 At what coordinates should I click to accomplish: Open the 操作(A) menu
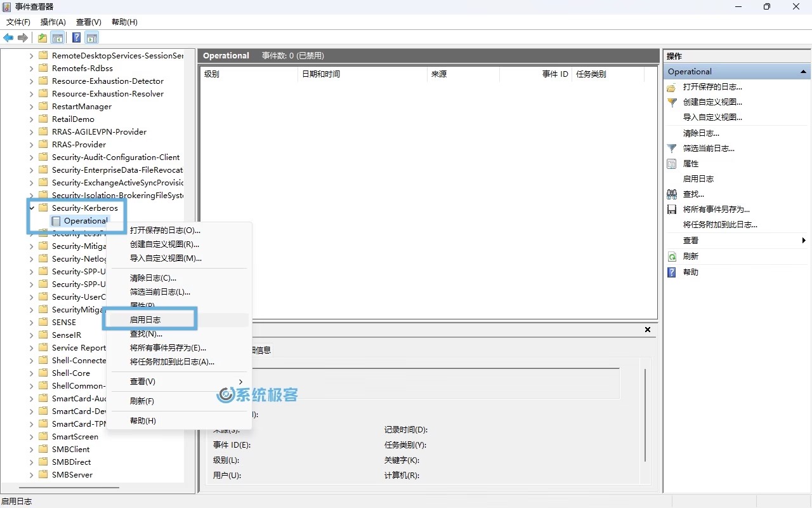click(53, 22)
